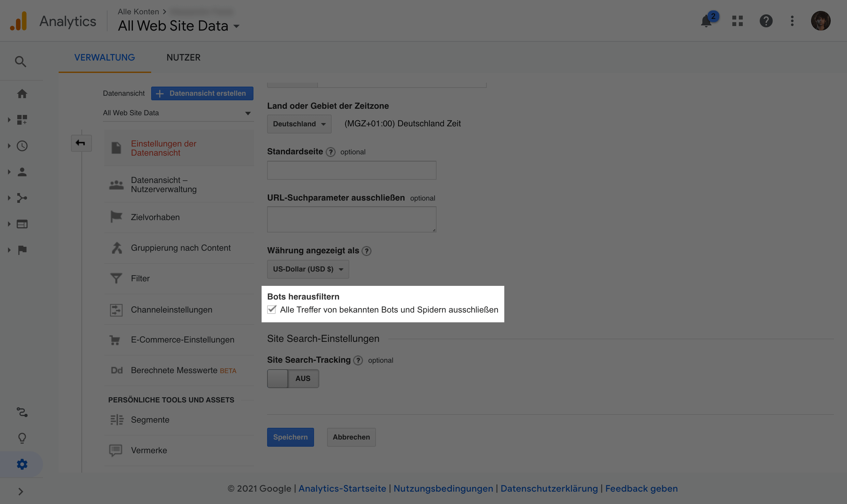Open the notifications bell icon

(x=706, y=21)
